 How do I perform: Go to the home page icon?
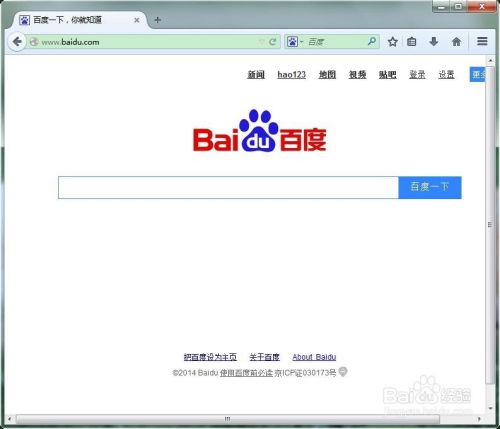pos(456,42)
